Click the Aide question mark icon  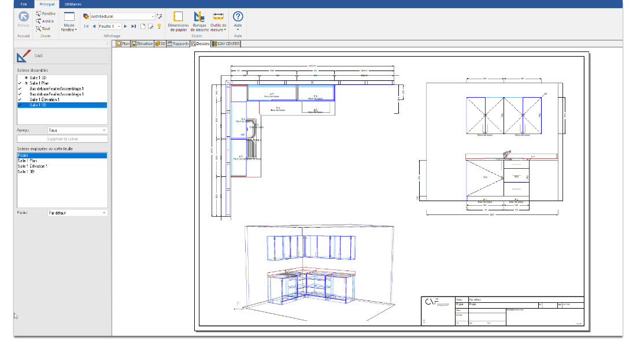[x=238, y=16]
